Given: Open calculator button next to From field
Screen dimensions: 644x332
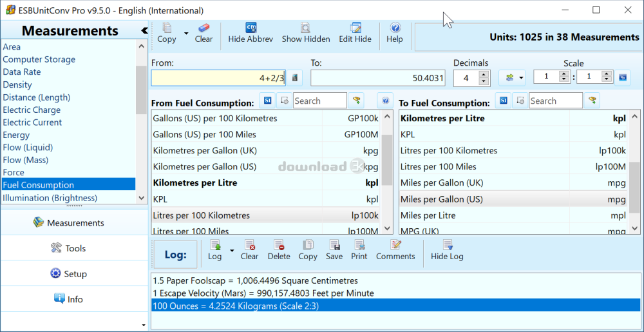Looking at the screenshot, I should coord(294,77).
